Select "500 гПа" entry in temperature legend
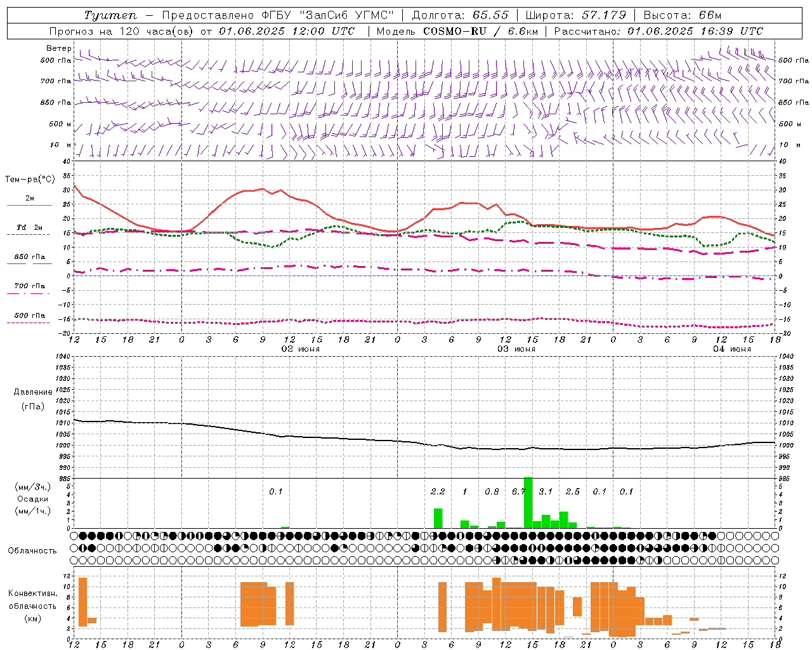The height and width of the screenshot is (650, 812). (30, 315)
